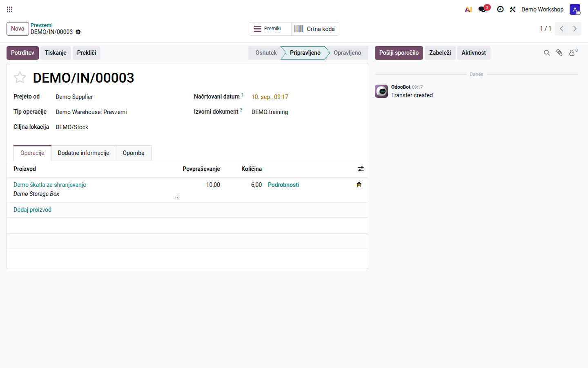588x368 pixels.
Task: Open the record actions gear menu
Action: pyautogui.click(x=78, y=32)
